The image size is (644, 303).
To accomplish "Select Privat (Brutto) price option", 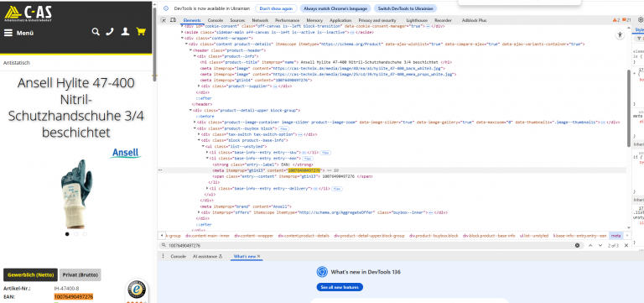I will click(80, 274).
